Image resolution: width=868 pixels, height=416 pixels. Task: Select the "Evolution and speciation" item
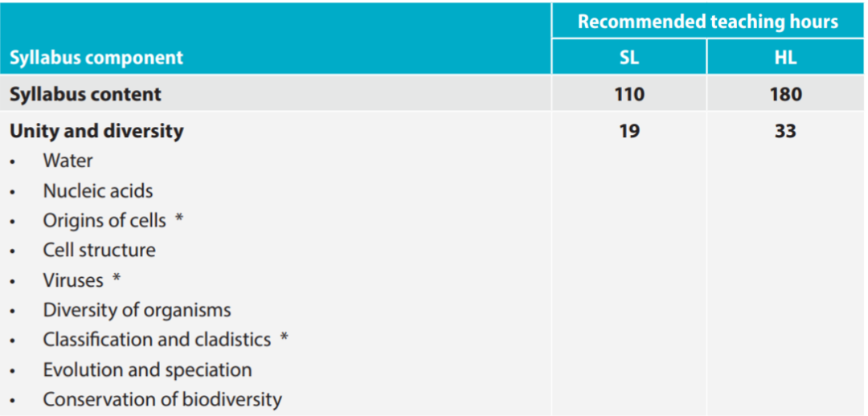coord(147,369)
